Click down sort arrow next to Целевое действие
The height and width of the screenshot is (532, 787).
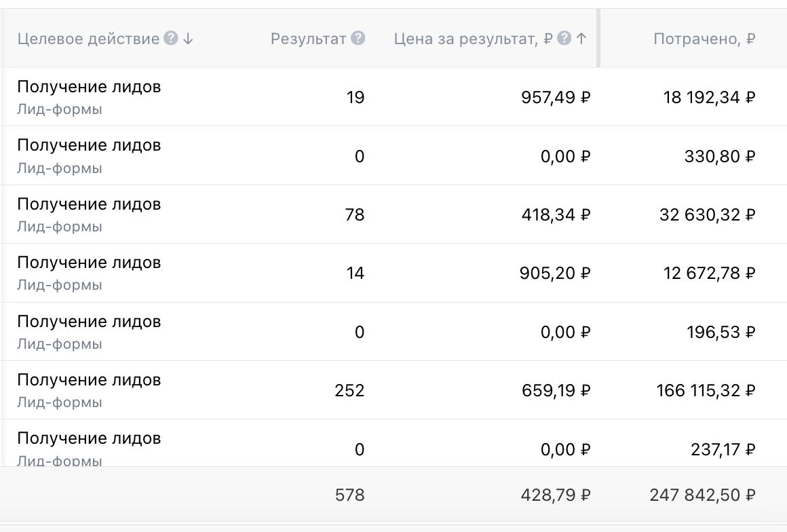click(x=188, y=39)
